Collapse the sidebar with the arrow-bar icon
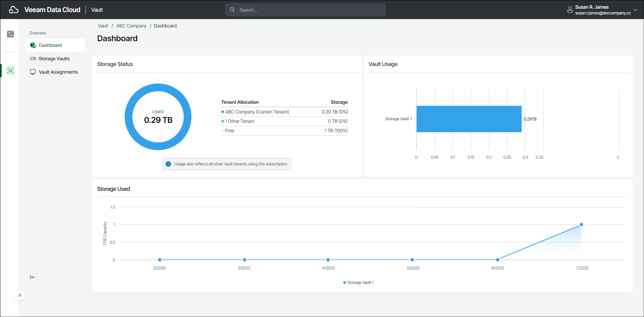Screen dimensions: 644x317 coord(33,277)
